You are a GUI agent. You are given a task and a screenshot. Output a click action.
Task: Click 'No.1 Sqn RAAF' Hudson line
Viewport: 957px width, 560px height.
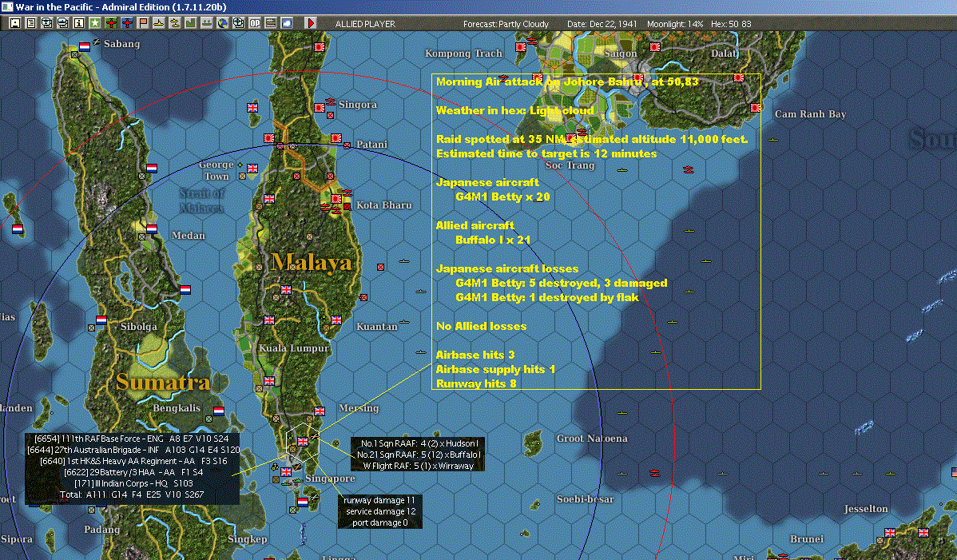[419, 443]
